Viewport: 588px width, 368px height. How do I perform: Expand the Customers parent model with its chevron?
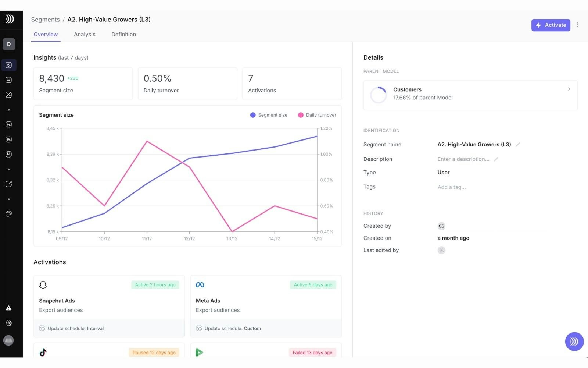[x=569, y=89]
